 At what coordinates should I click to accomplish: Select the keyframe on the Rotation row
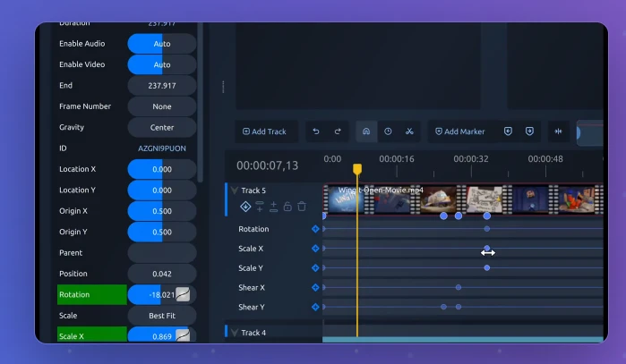[x=486, y=229]
